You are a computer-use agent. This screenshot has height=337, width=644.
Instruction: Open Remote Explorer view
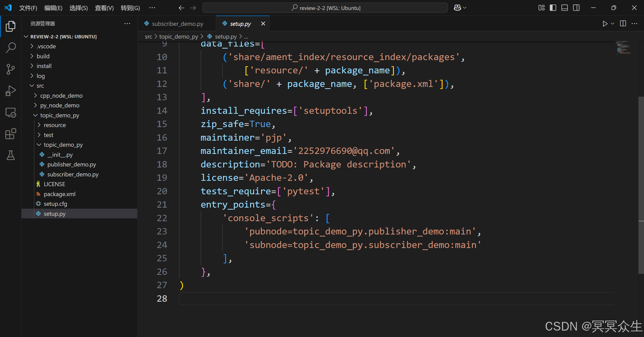click(10, 113)
